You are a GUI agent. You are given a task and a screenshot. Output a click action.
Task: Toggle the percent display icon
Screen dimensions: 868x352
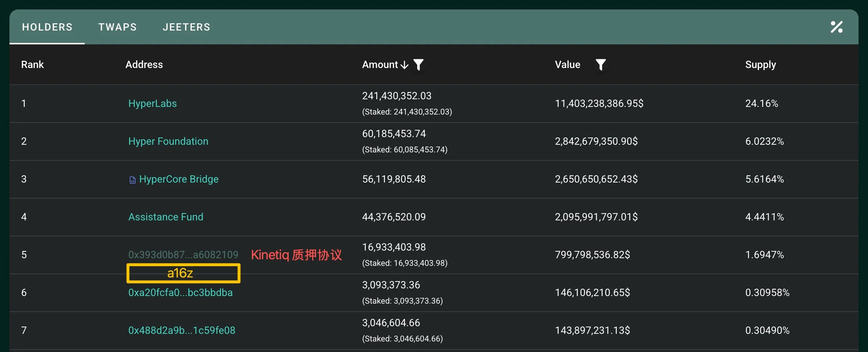836,27
